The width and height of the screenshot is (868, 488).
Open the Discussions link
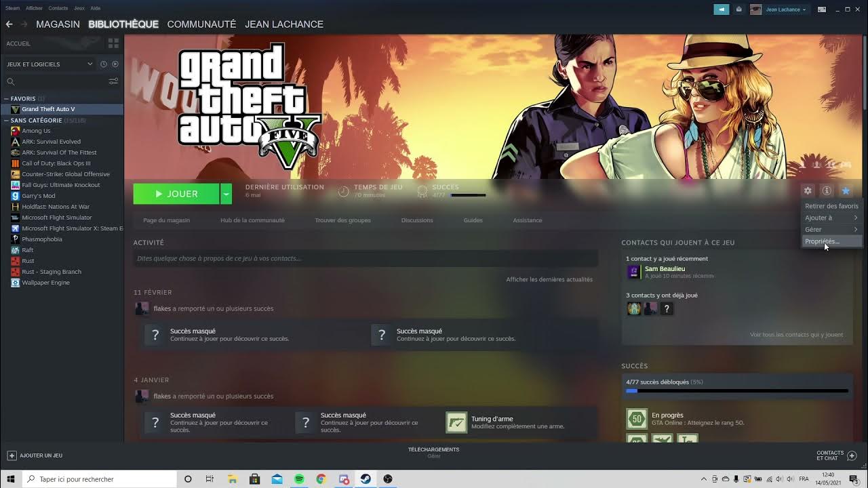click(417, 220)
